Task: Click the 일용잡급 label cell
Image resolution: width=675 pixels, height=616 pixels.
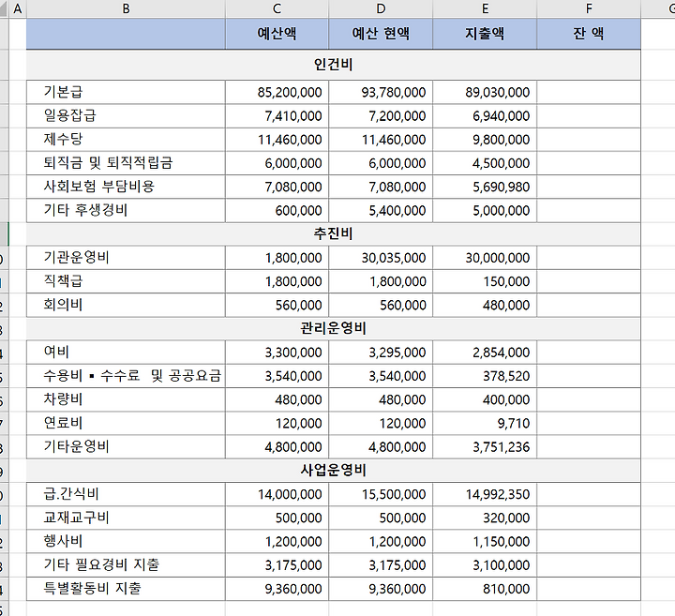Action: point(126,116)
